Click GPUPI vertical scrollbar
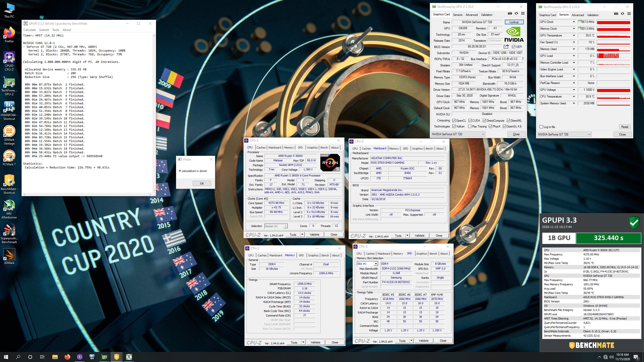 point(154,113)
